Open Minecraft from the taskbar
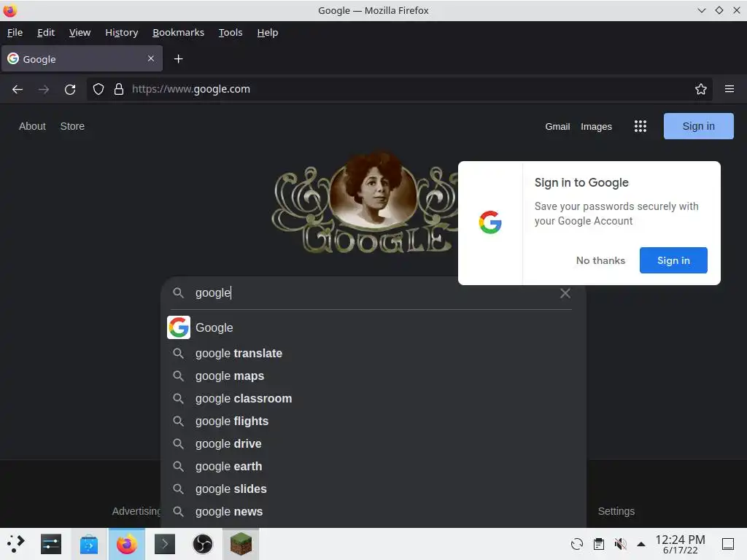The image size is (747, 560). pyautogui.click(x=241, y=544)
